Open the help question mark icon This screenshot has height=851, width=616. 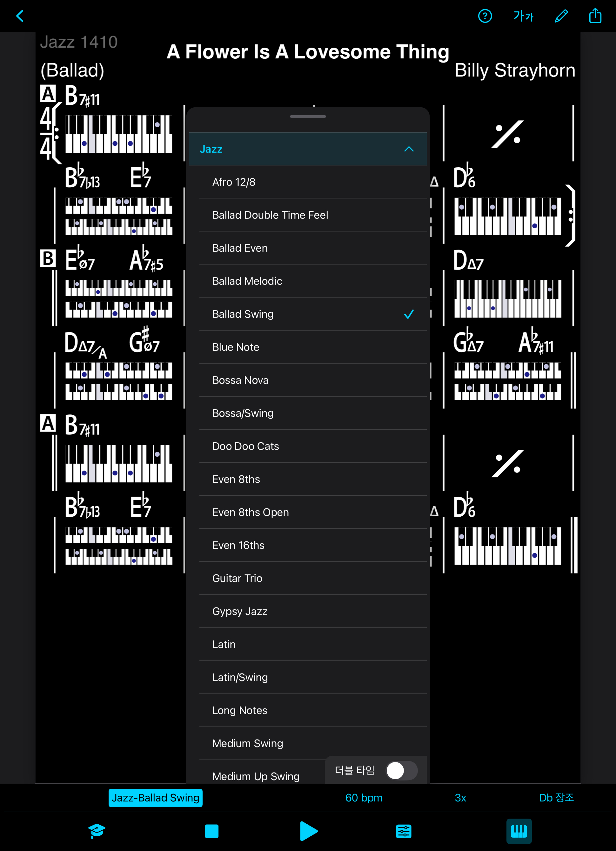(485, 16)
